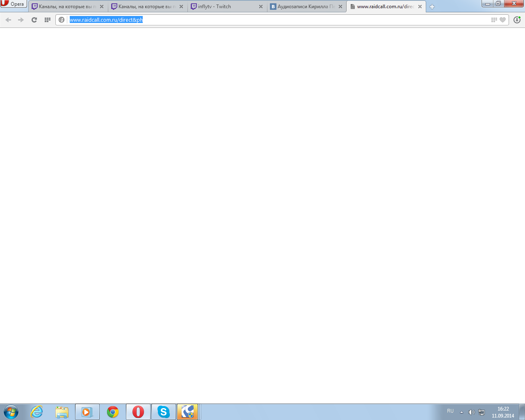This screenshot has width=525, height=420.
Task: Click the site info badge in address bar
Action: coord(62,20)
